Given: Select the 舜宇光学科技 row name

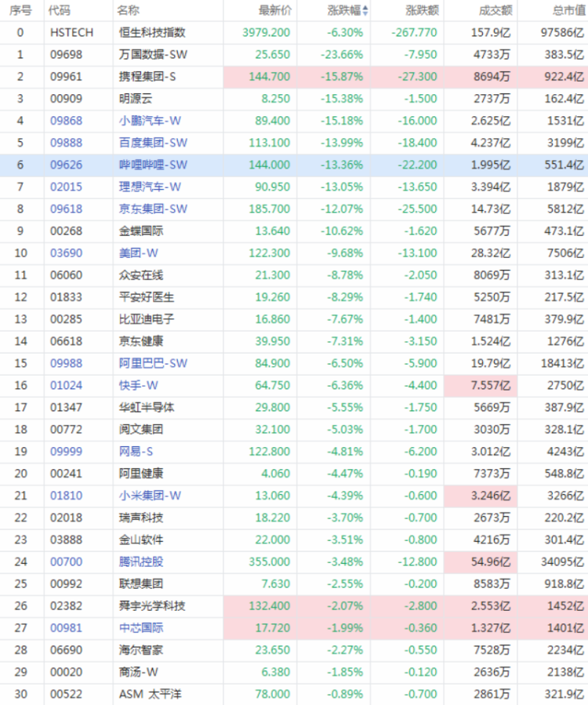Looking at the screenshot, I should click(x=152, y=606).
